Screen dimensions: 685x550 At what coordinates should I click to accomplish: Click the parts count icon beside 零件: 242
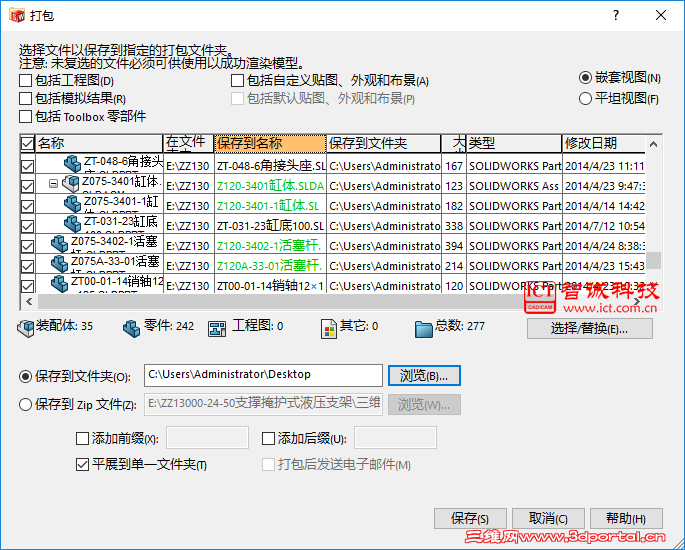pyautogui.click(x=131, y=329)
